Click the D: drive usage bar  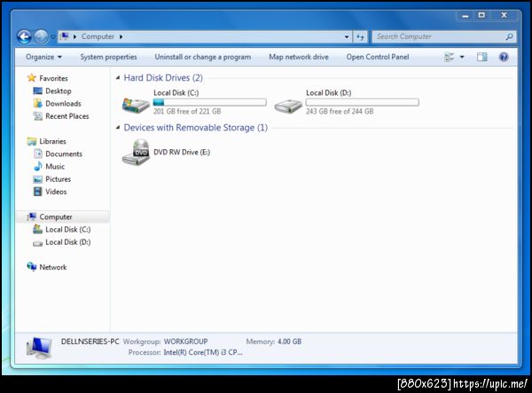click(x=363, y=102)
